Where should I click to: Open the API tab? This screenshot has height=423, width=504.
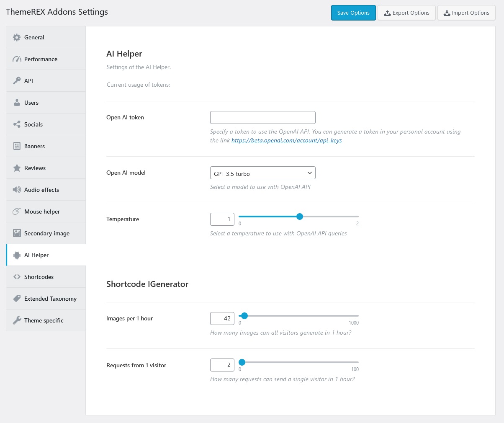click(46, 81)
